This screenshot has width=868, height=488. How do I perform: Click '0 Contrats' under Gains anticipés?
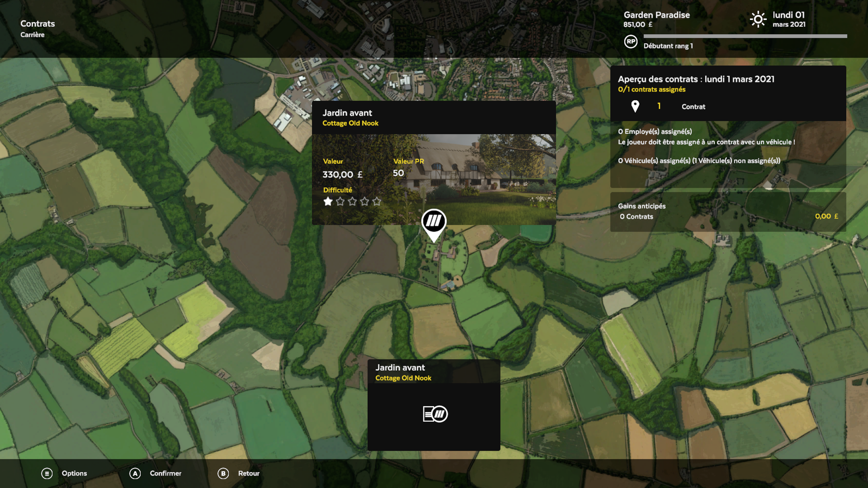[636, 217]
